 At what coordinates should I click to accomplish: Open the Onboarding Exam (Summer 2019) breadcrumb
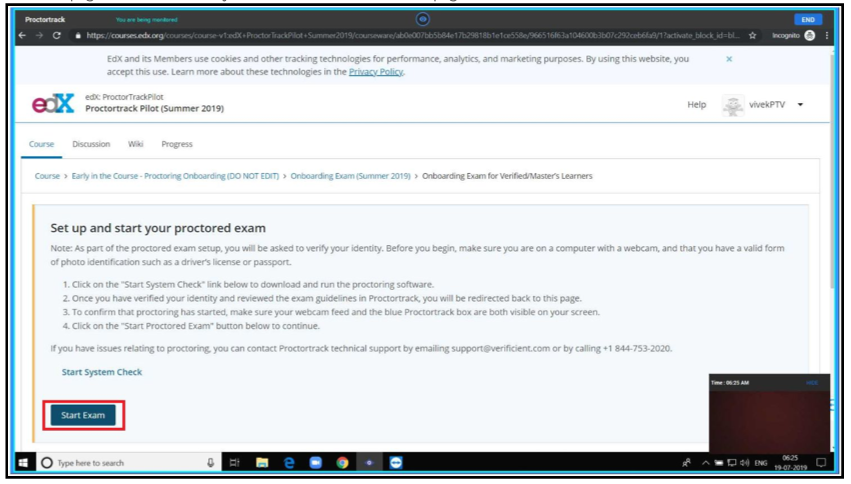pos(351,176)
